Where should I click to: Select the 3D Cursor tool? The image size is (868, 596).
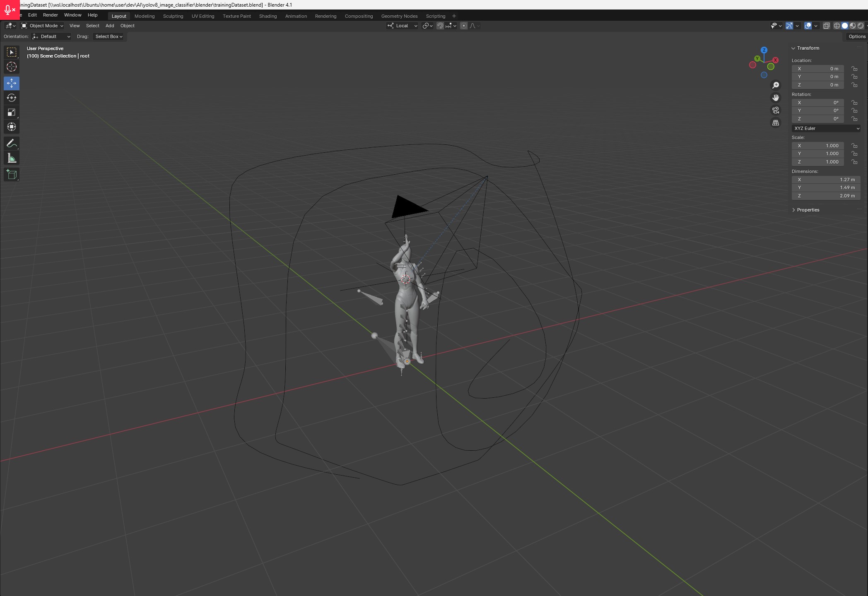pos(12,67)
